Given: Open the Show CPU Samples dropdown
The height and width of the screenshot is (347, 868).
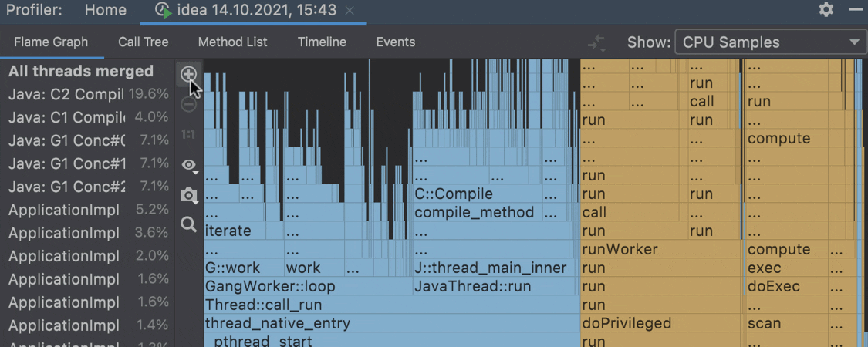Looking at the screenshot, I should [771, 42].
